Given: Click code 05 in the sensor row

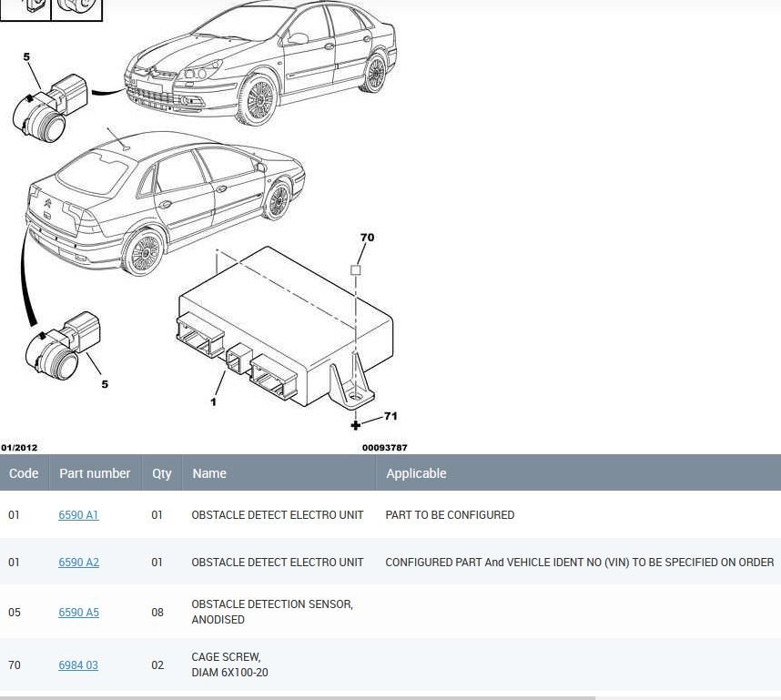Looking at the screenshot, I should pyautogui.click(x=15, y=612).
